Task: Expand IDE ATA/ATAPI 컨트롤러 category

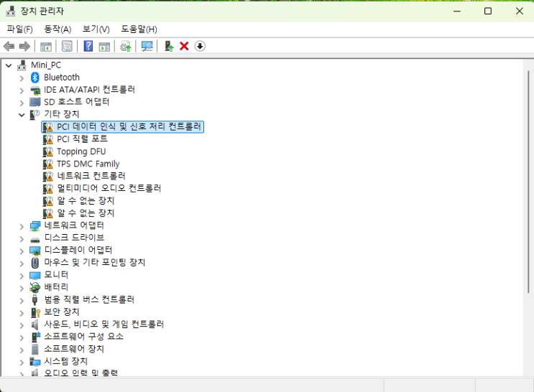Action: [x=22, y=90]
